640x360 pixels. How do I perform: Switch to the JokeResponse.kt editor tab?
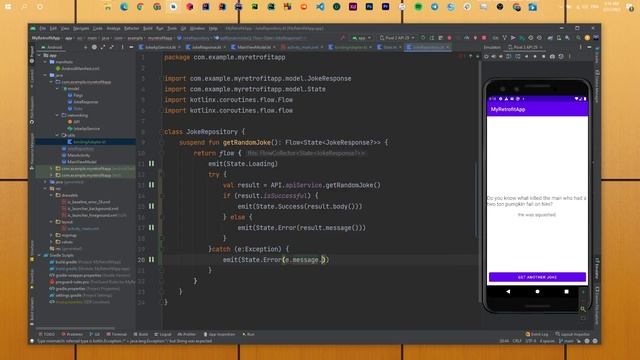[206, 47]
